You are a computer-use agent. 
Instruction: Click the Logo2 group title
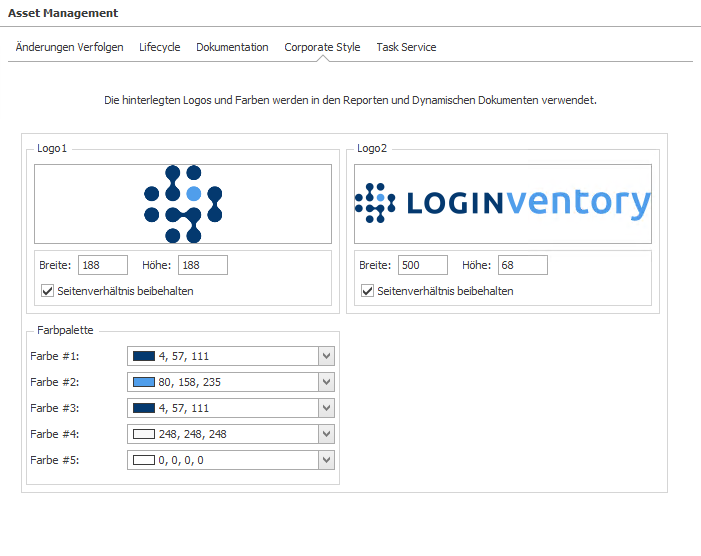pyautogui.click(x=372, y=148)
